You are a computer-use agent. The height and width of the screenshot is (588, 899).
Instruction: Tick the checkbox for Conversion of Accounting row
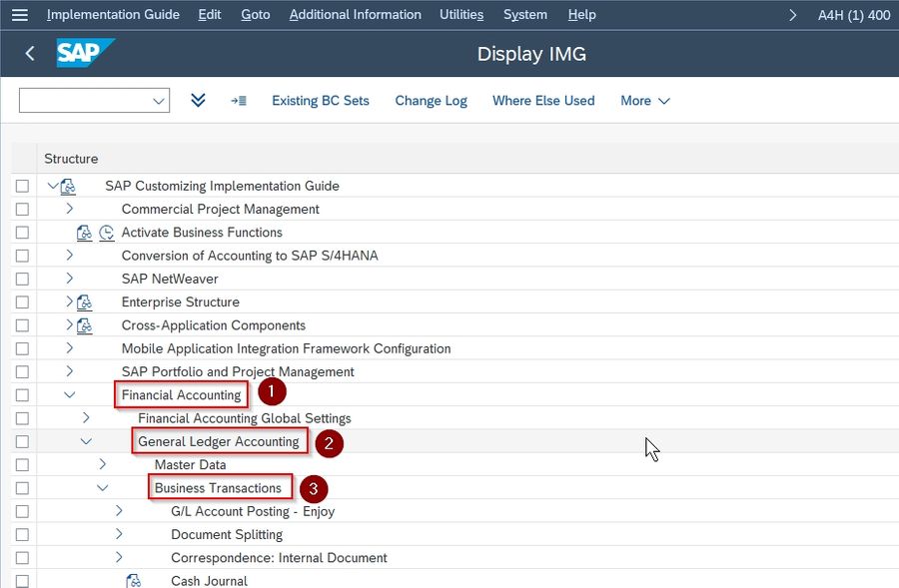coord(22,256)
